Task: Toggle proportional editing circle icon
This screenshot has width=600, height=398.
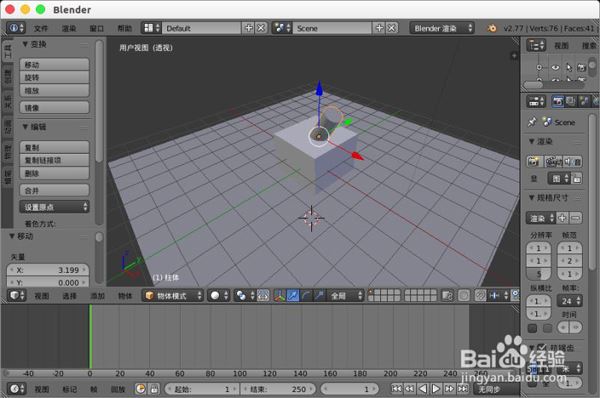Action: (464, 295)
